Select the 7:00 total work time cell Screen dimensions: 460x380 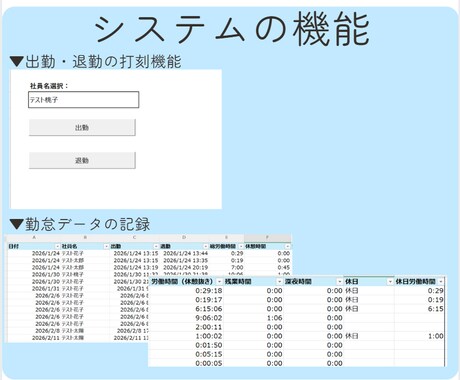[x=227, y=267]
